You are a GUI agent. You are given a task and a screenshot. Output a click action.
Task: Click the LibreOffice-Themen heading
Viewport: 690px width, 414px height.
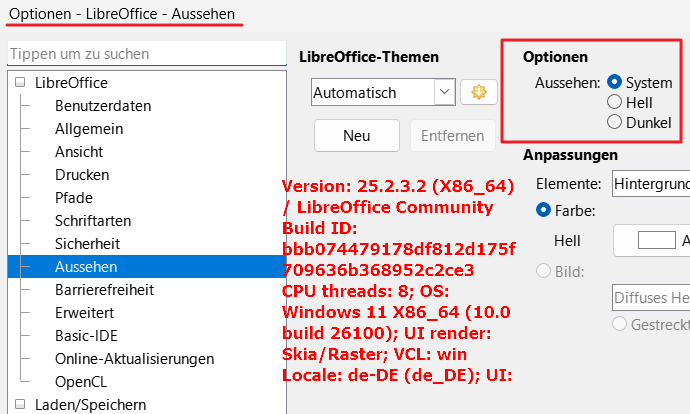click(369, 57)
